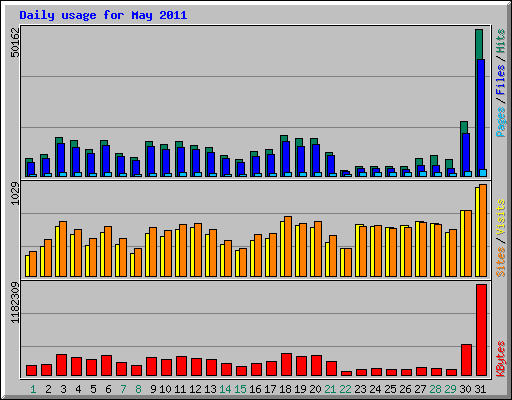
Task: Click day 28 on the x-axis
Action: click(x=435, y=389)
